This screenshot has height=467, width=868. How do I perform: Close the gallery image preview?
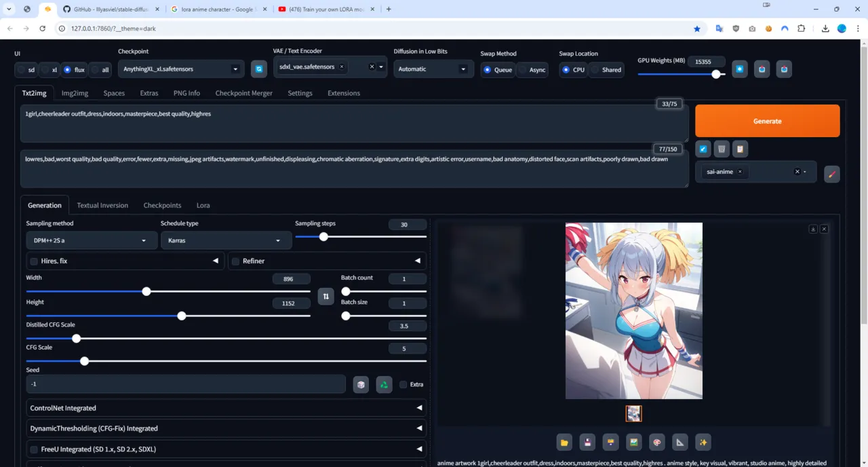[x=825, y=229]
